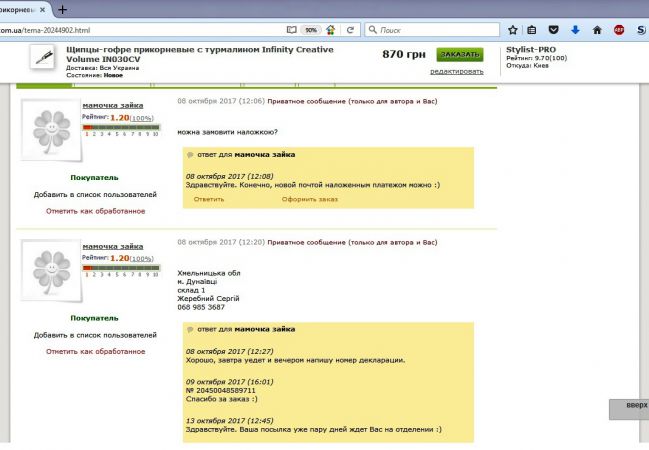Go to the browser home page

tap(597, 30)
